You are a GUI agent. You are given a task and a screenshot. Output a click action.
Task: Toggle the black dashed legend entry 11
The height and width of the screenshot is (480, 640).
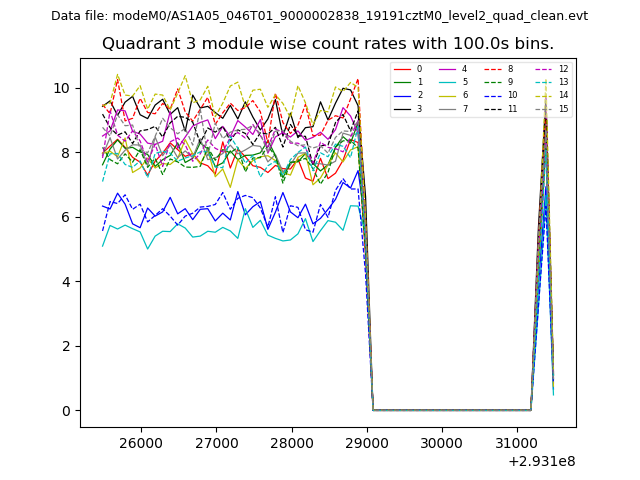(x=491, y=108)
